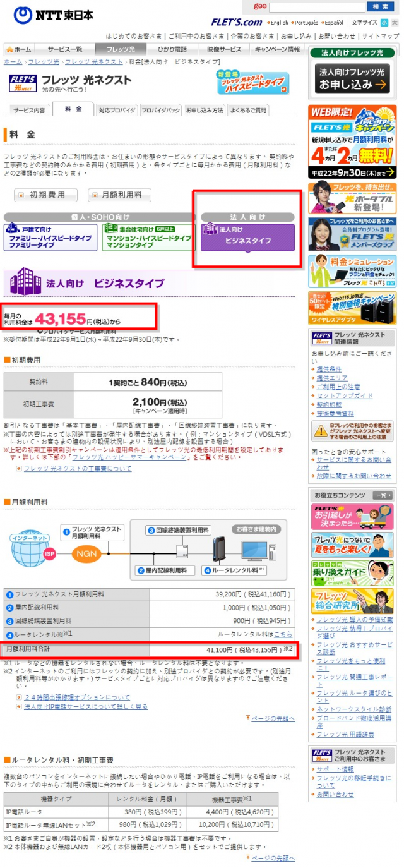The height and width of the screenshot is (868, 404).
Task: Switch language to Español
Action: pos(334,22)
